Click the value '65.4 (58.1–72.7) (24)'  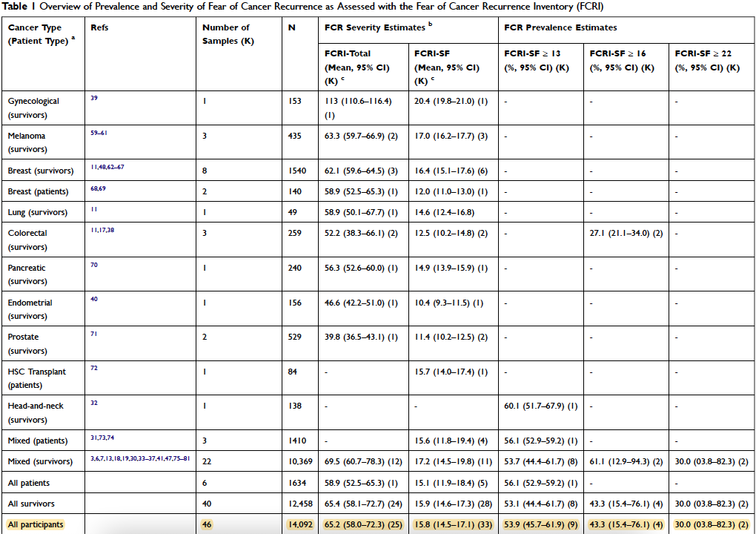363,504
